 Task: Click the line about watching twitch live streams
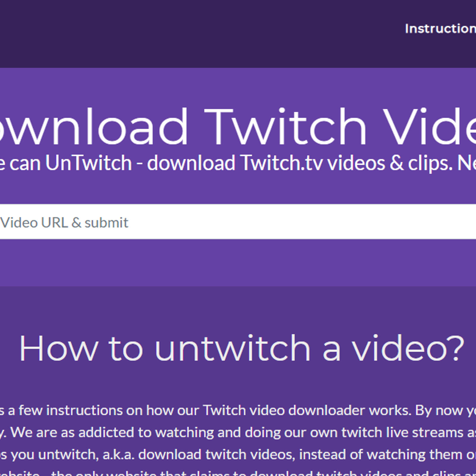pos(238,432)
